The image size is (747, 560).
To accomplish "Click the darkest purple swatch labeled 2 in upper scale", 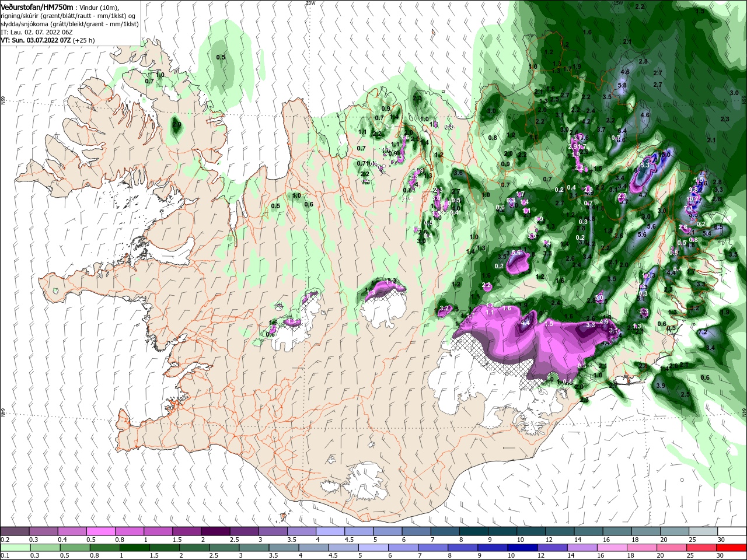I will (215, 531).
